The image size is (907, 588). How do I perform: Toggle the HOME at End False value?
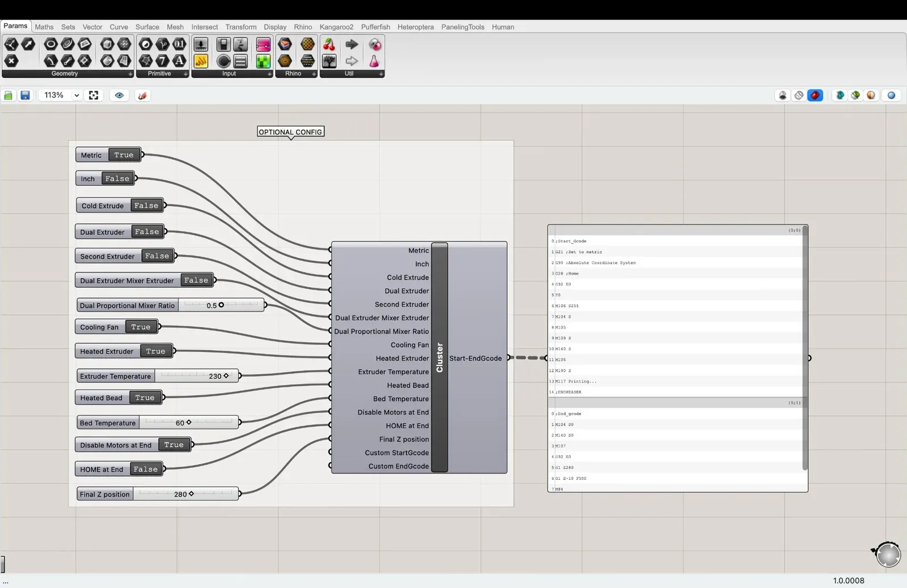tap(146, 469)
